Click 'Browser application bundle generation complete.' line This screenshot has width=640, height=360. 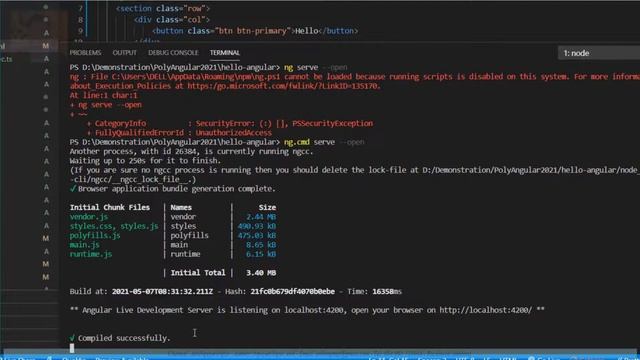pyautogui.click(x=176, y=189)
